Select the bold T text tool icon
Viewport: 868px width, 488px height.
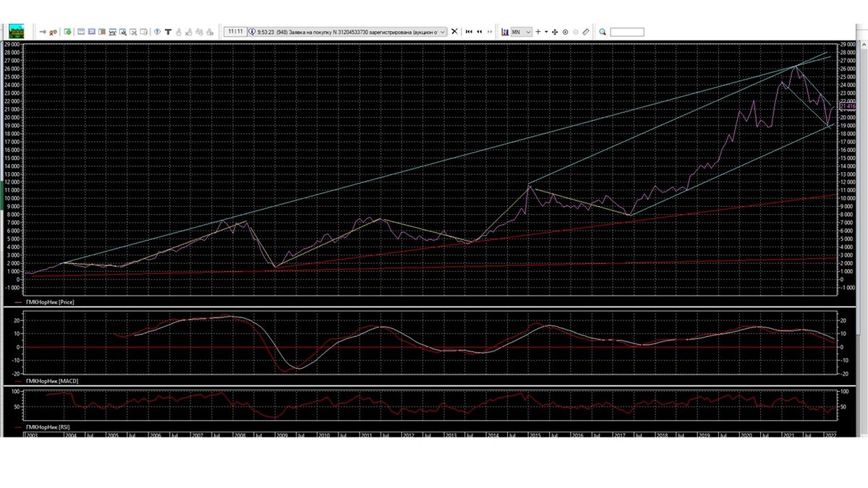click(x=168, y=32)
